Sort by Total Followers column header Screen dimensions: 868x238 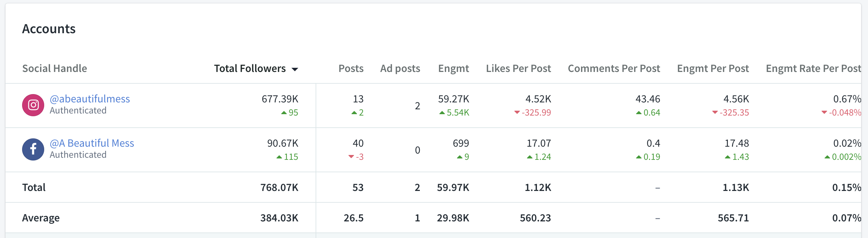(x=250, y=68)
